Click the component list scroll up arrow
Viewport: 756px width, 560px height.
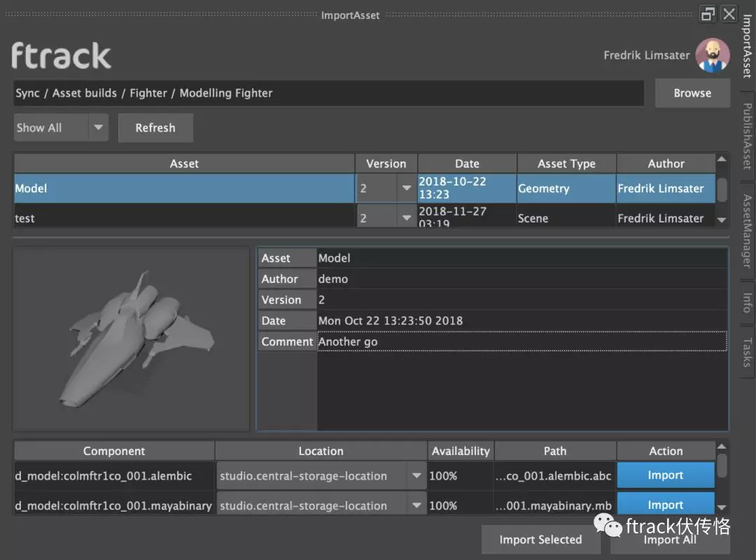pyautogui.click(x=722, y=447)
